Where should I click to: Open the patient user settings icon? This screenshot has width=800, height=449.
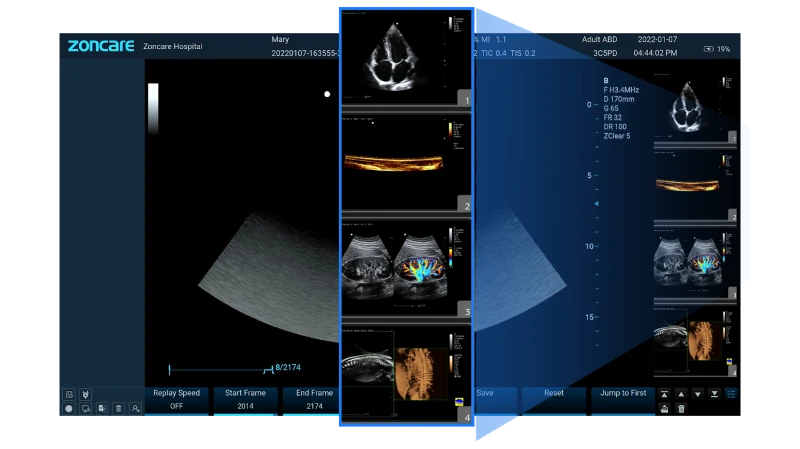click(135, 408)
